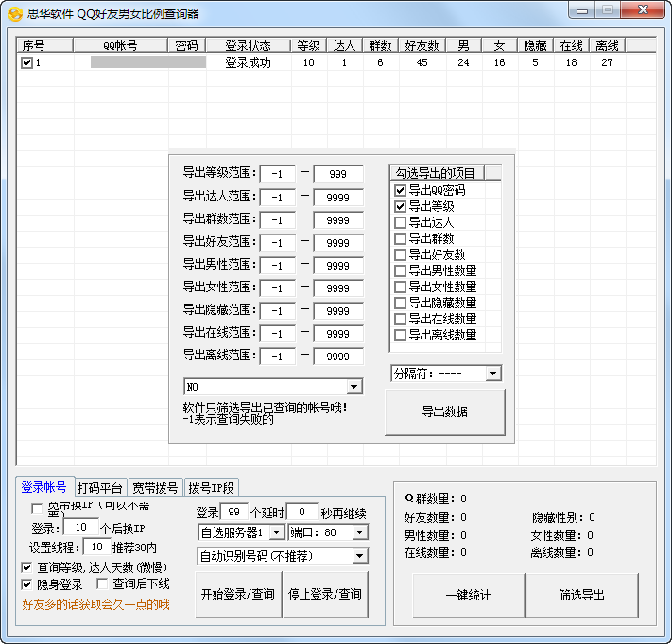
Task: Switch to the 打码平台 tab
Action: click(100, 488)
